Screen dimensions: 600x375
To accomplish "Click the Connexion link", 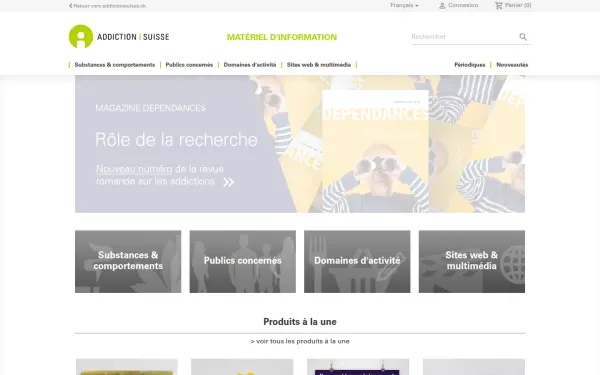I will (x=463, y=5).
